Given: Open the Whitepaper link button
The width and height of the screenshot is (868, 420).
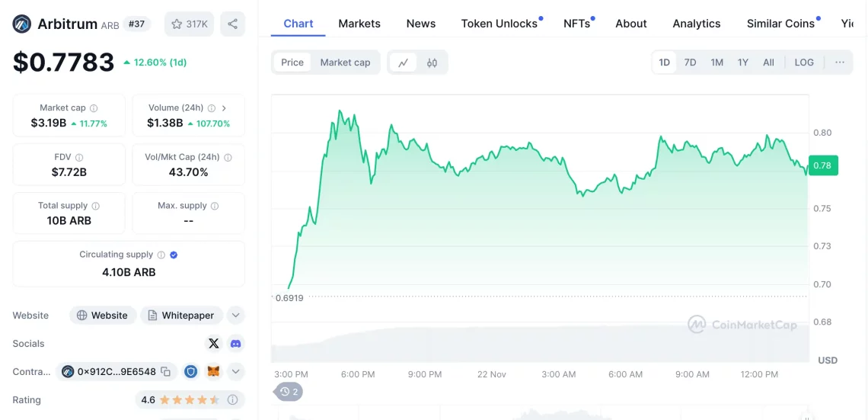Looking at the screenshot, I should 181,316.
